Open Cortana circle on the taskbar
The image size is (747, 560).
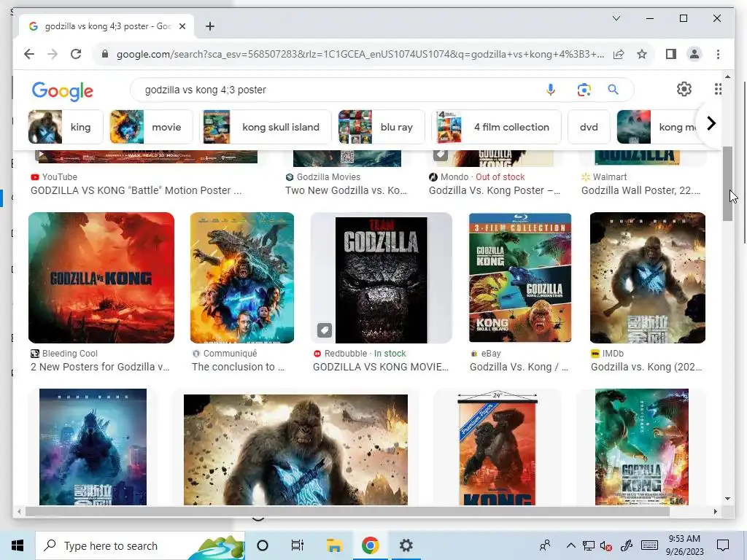point(263,545)
